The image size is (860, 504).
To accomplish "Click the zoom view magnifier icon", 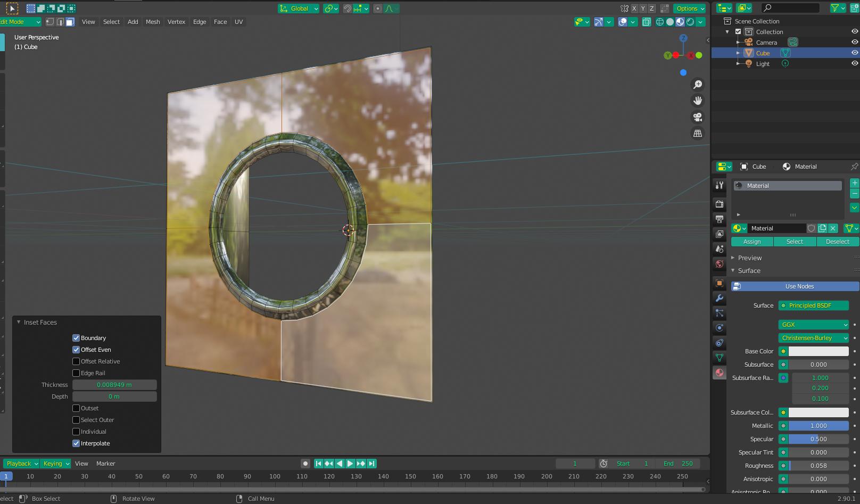I will pyautogui.click(x=698, y=85).
